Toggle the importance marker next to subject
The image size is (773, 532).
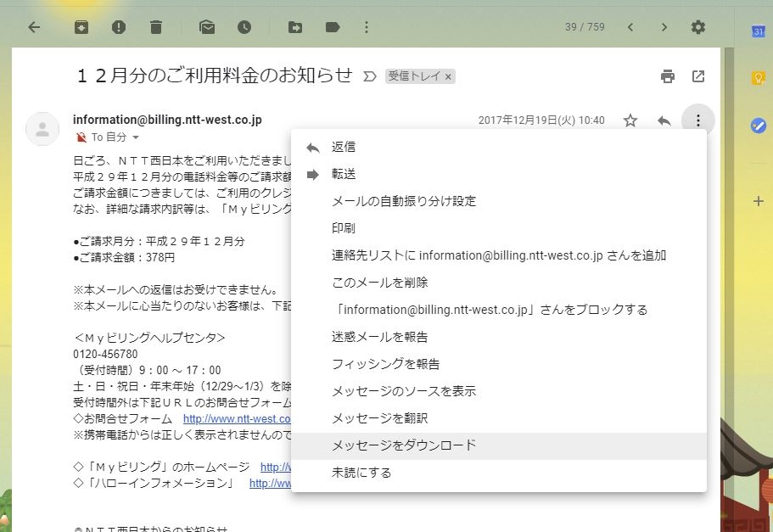click(370, 76)
